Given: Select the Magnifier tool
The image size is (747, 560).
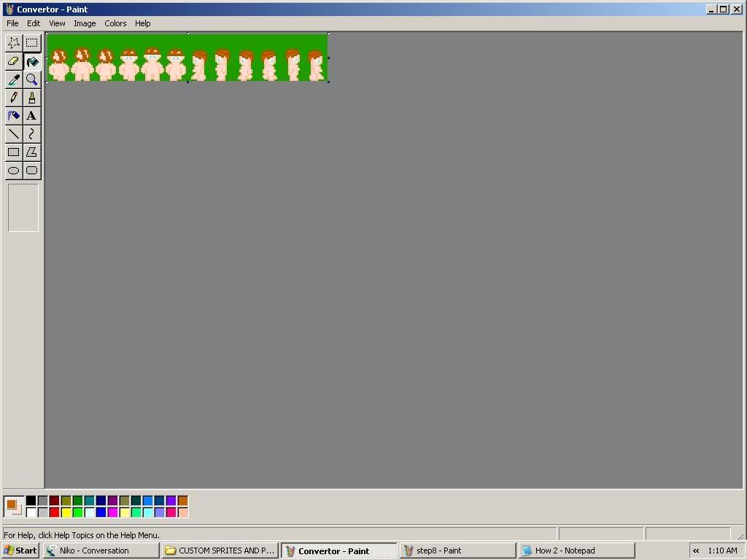Looking at the screenshot, I should 32,79.
